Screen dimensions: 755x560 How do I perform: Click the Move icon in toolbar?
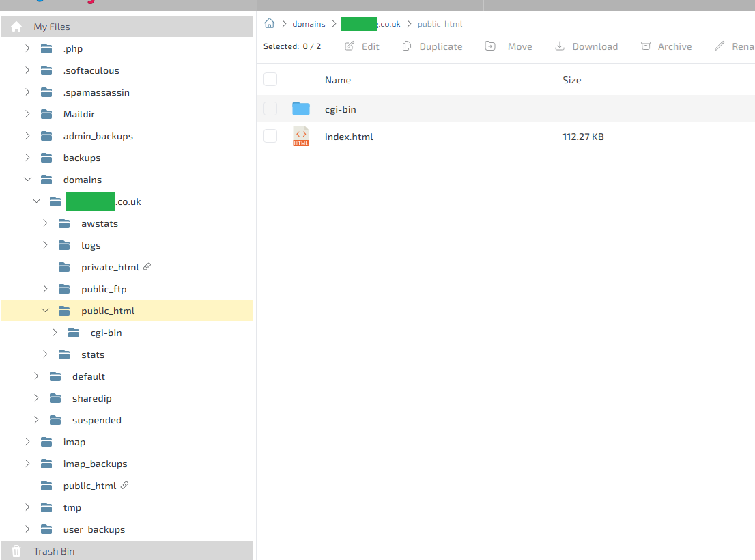point(490,46)
